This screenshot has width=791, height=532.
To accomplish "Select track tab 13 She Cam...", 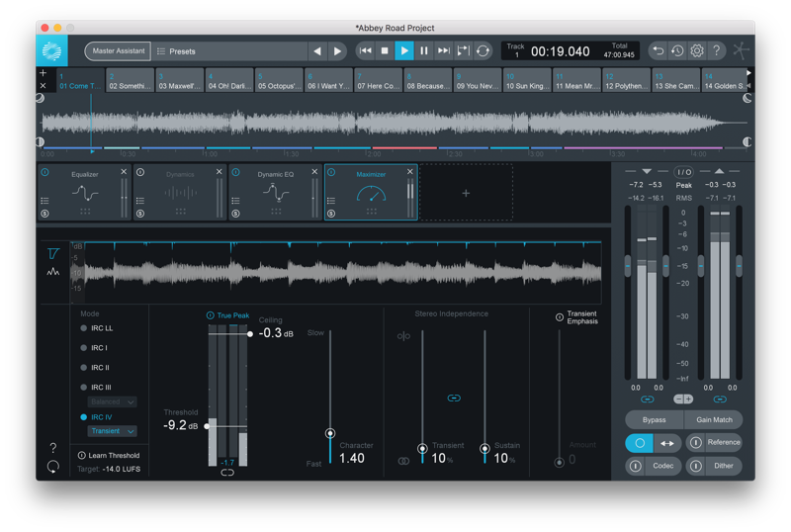I will pos(676,81).
